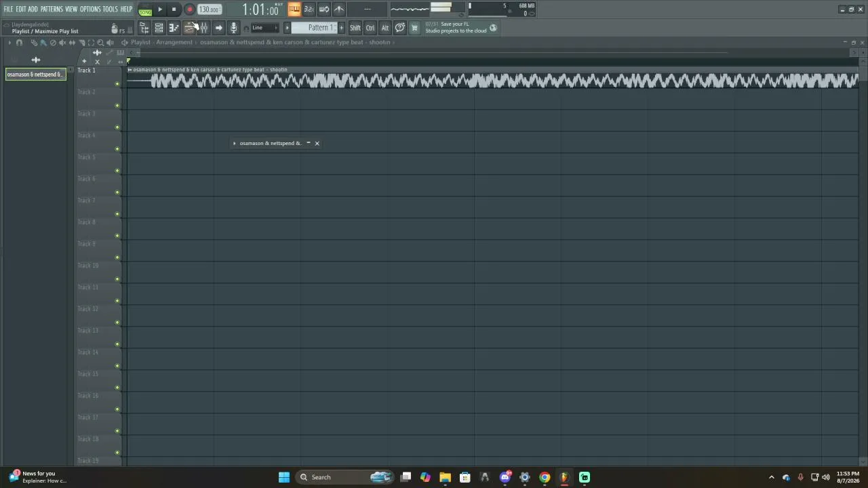Toggle the Shift key button
Screen dimensions: 868x488
pos(355,28)
